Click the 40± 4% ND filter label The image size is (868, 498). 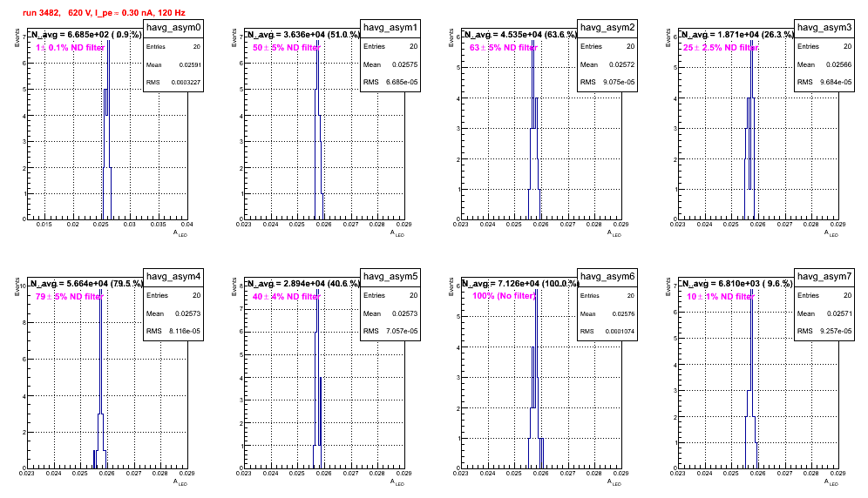286,297
